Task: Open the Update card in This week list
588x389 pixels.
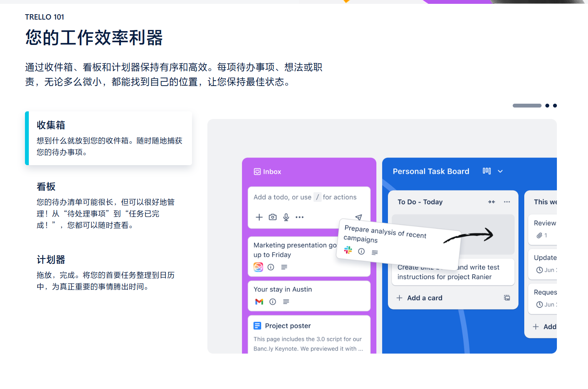Action: point(543,264)
